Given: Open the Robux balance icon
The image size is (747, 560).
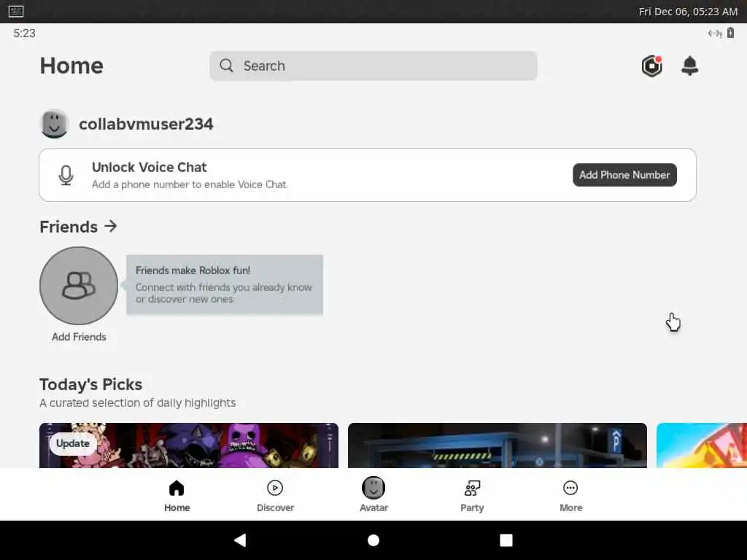Looking at the screenshot, I should (x=651, y=66).
